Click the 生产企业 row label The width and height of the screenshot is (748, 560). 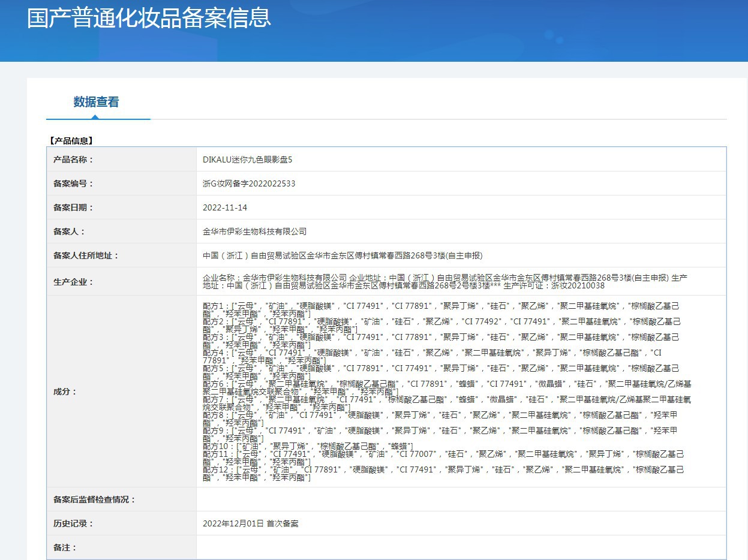pos(73,282)
